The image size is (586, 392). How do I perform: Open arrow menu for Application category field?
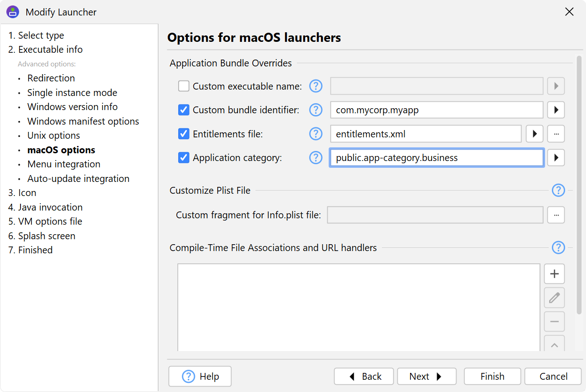[x=556, y=158]
